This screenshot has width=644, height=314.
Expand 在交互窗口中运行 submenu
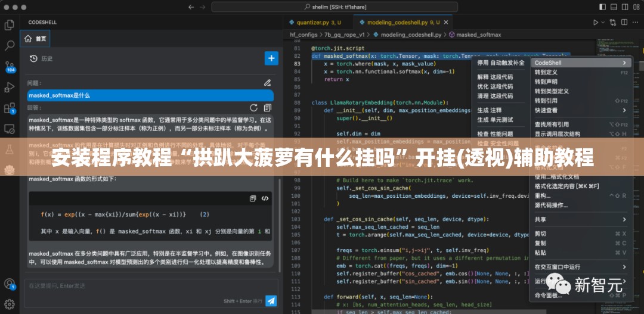point(581,267)
